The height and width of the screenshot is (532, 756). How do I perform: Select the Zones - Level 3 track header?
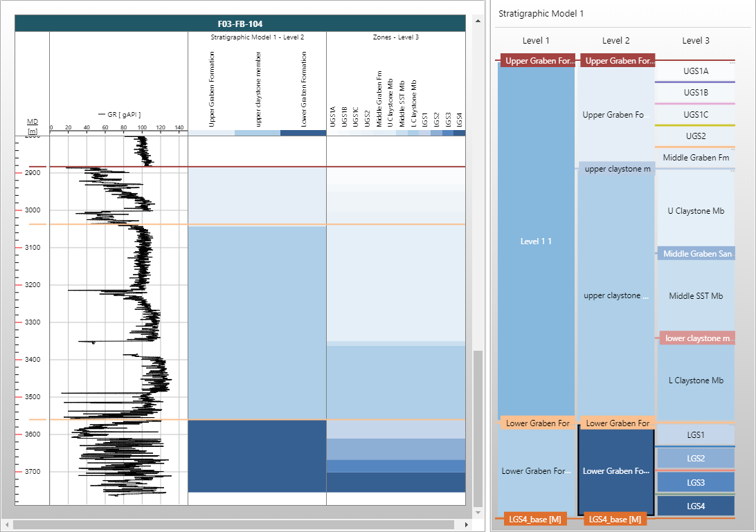[x=395, y=37]
